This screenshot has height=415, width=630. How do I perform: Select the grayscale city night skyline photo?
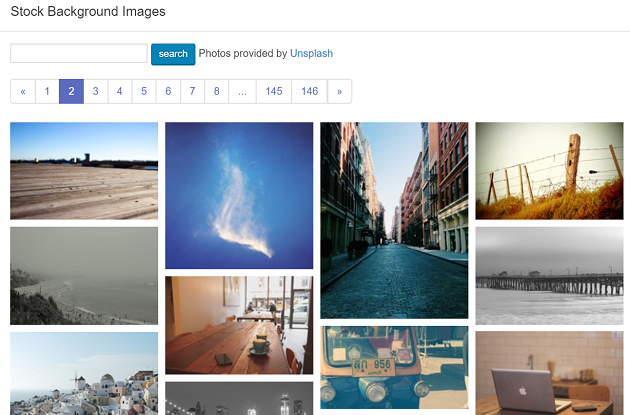tap(239, 398)
